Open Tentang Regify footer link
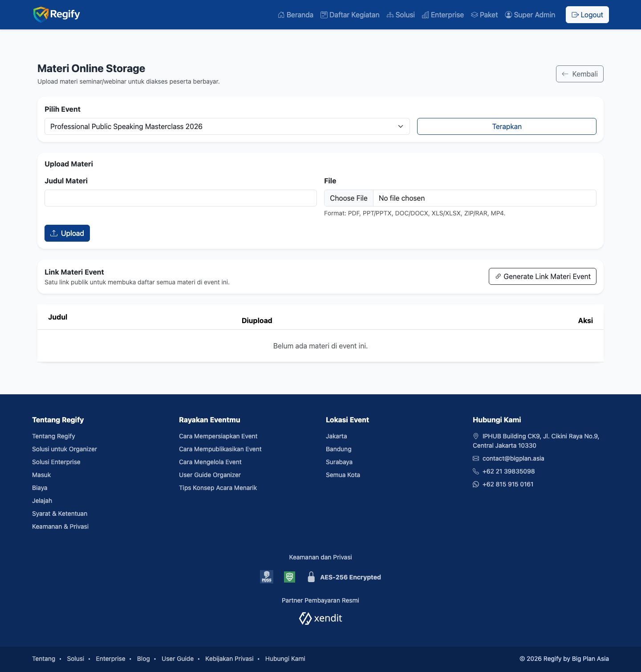 (x=53, y=436)
